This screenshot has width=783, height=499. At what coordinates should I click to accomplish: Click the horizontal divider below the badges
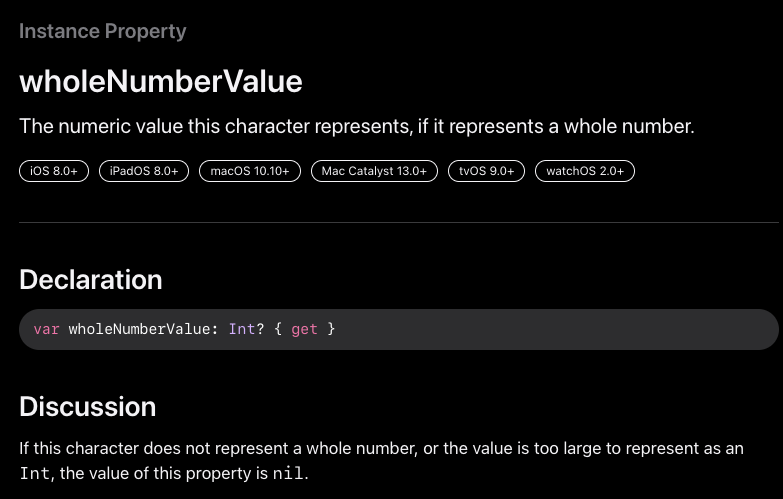pyautogui.click(x=399, y=222)
